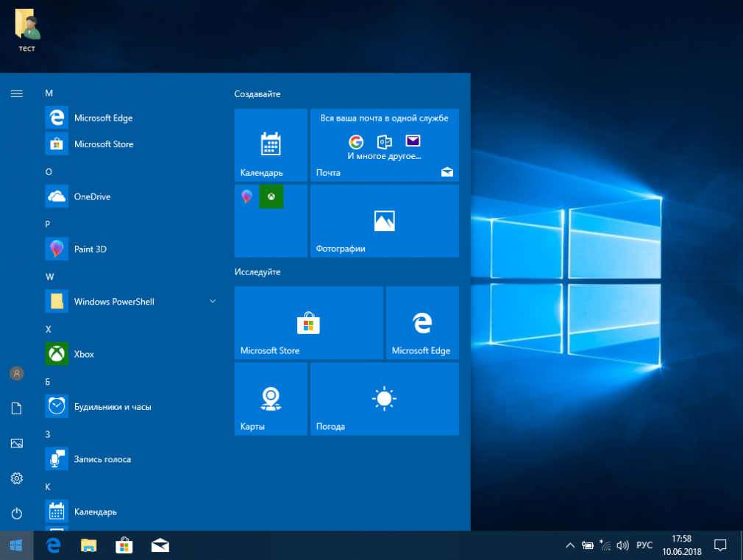Launch Microsoft Edge from the app list
743x560 pixels.
pyautogui.click(x=132, y=118)
